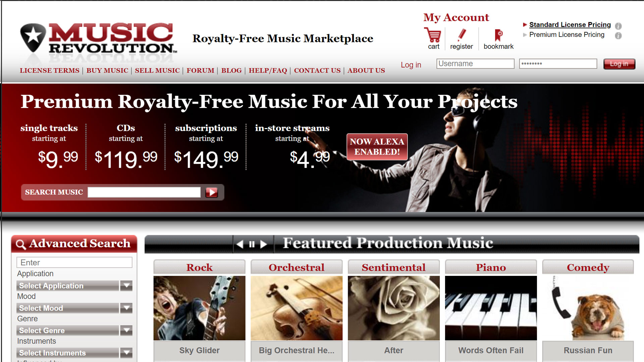Open the Rock guitar thumbnail

[x=199, y=308]
